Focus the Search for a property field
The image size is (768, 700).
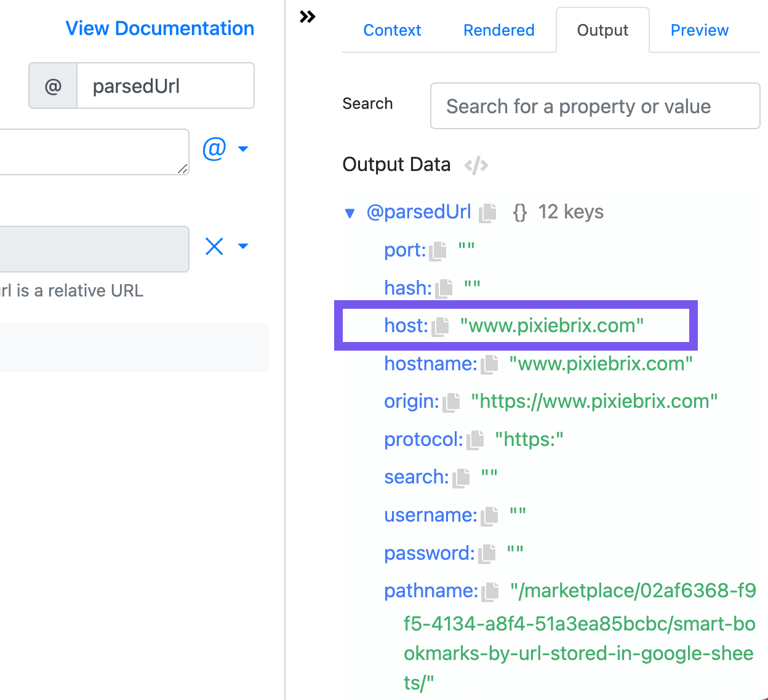595,106
